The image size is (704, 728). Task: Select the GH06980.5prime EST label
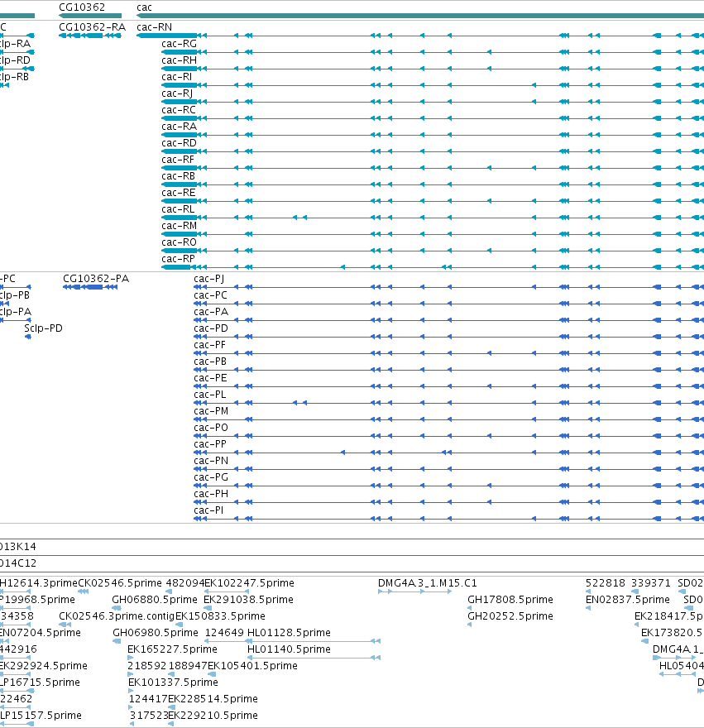pyautogui.click(x=156, y=634)
